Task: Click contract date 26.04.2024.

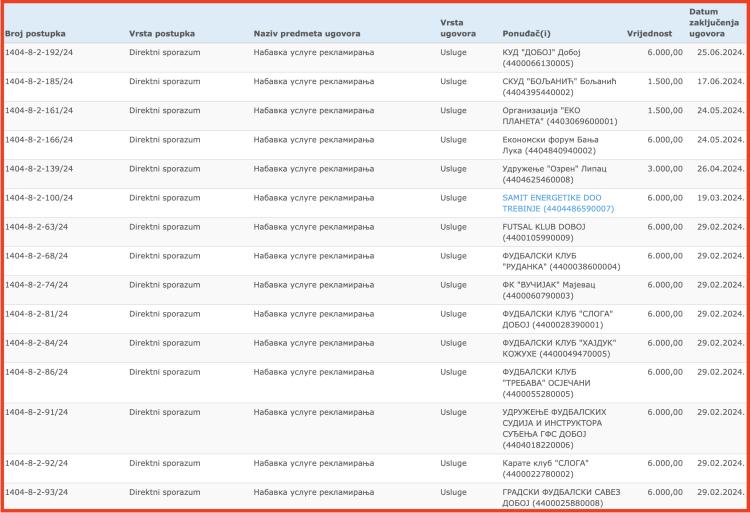Action: pos(720,169)
